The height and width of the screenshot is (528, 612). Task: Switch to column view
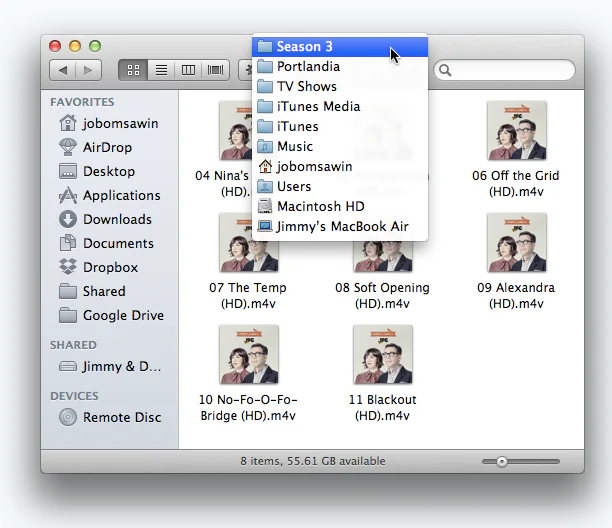(188, 70)
